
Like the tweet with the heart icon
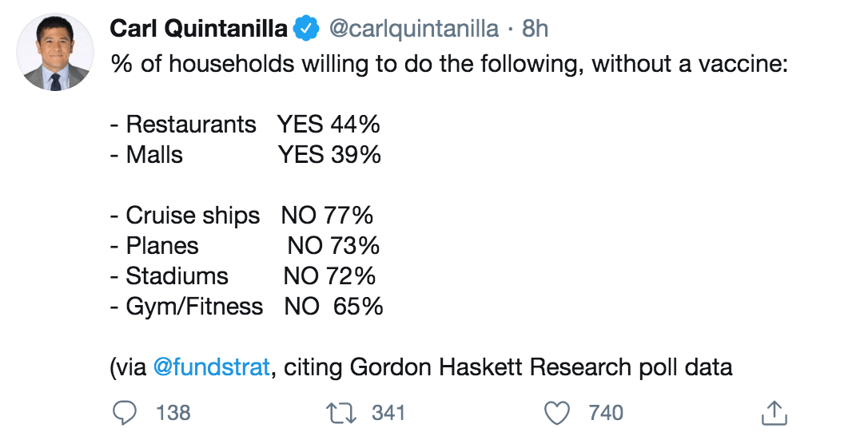point(556,412)
